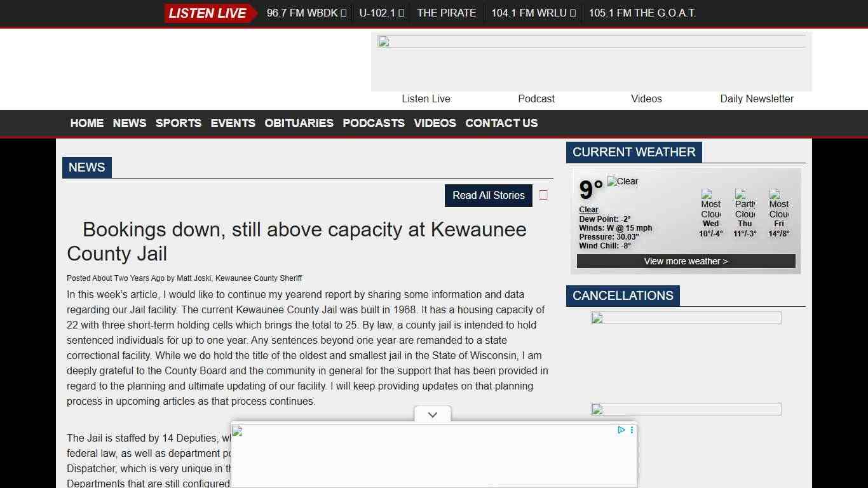Viewport: 868px width, 488px height.
Task: Collapse the bottom ad with the chevron
Action: [433, 415]
